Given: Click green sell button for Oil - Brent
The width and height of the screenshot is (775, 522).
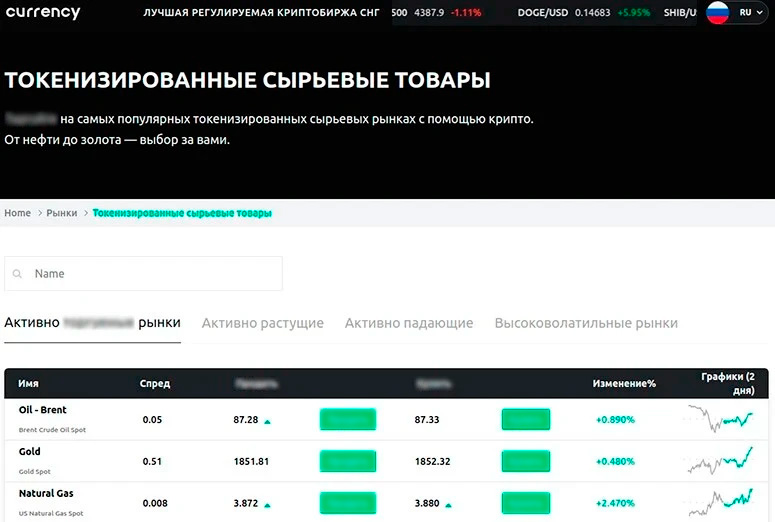Looking at the screenshot, I should click(x=347, y=420).
